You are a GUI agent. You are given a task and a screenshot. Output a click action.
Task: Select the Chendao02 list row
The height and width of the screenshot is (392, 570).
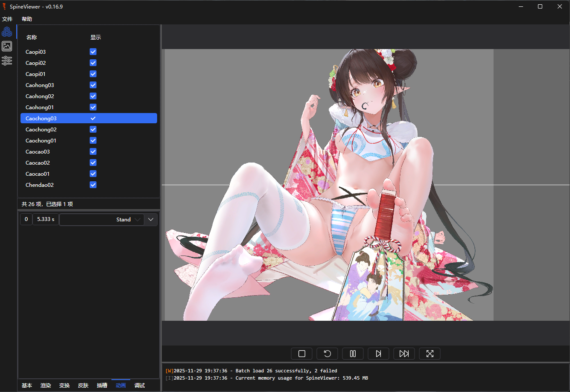pyautogui.click(x=89, y=185)
